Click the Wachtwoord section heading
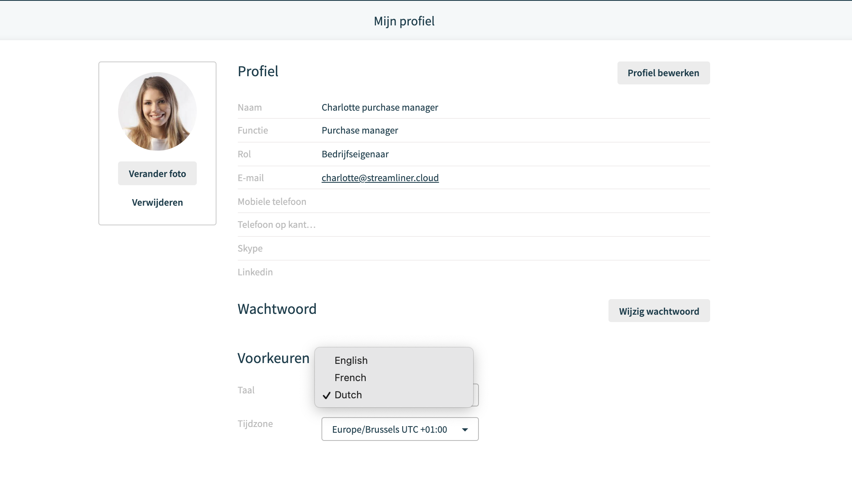 277,309
